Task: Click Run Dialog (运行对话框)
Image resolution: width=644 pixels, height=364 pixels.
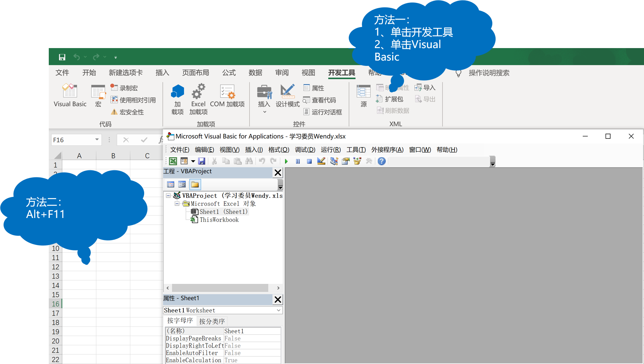Action: click(323, 112)
